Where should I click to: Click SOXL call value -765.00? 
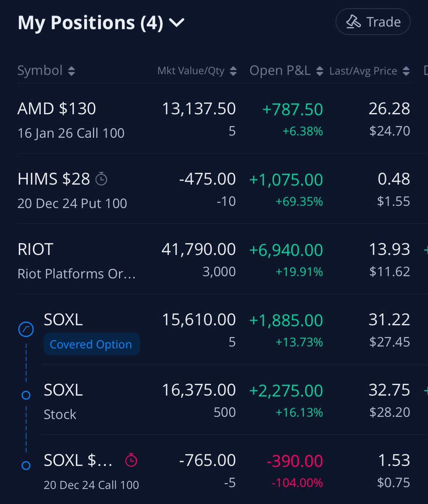point(207,460)
